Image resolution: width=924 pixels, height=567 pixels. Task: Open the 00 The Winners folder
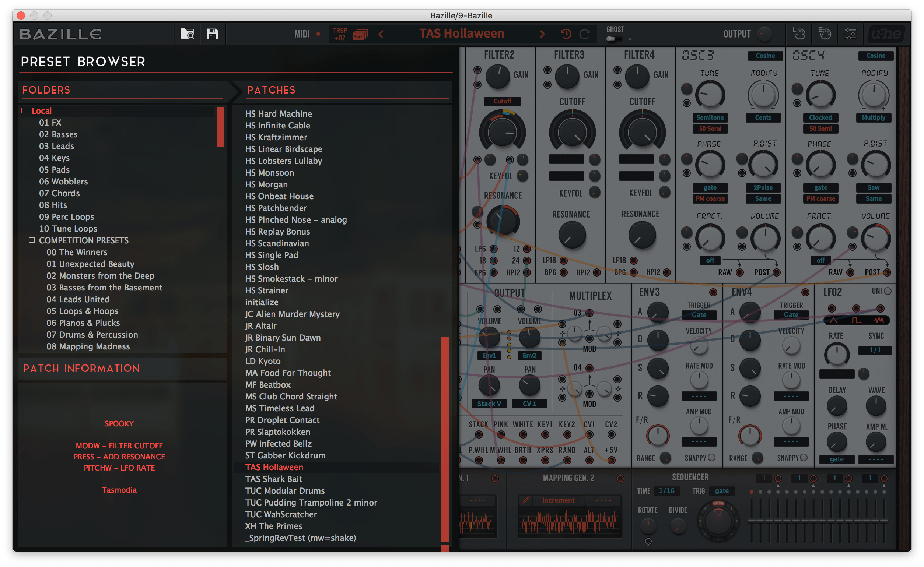pyautogui.click(x=77, y=252)
